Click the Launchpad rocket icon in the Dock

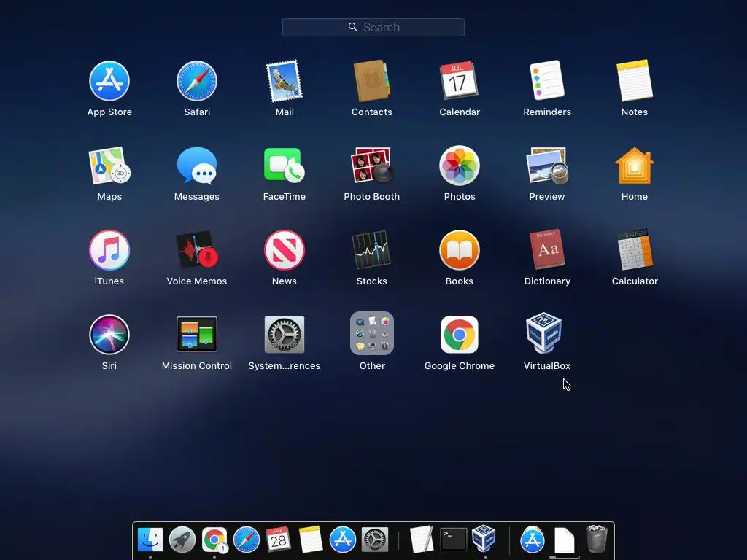182,540
